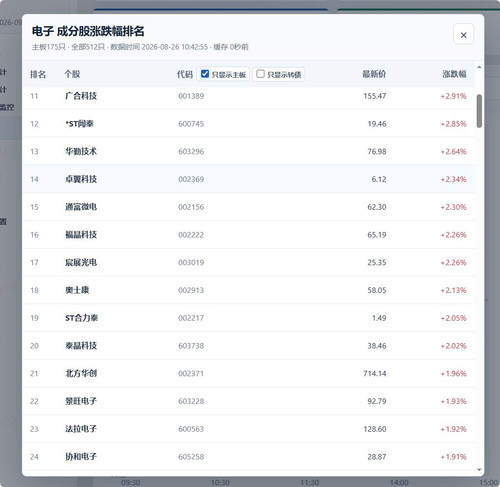Click the 代码 column header
Image resolution: width=500 pixels, height=487 pixels.
pyautogui.click(x=185, y=74)
